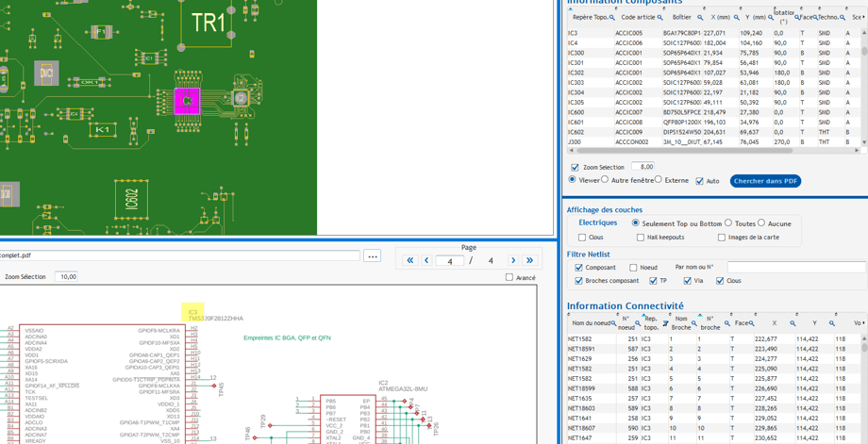868x444 pixels.
Task: Click the components Zoom Sélection value 8.00 field
Action: 643,167
